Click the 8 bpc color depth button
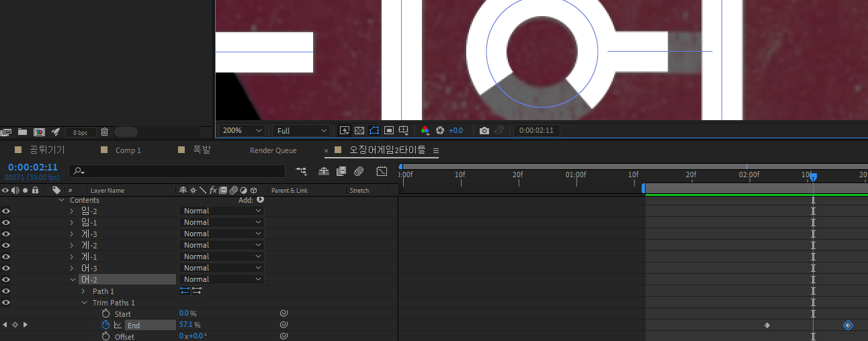Screen dimensions: 868x341 pyautogui.click(x=80, y=132)
